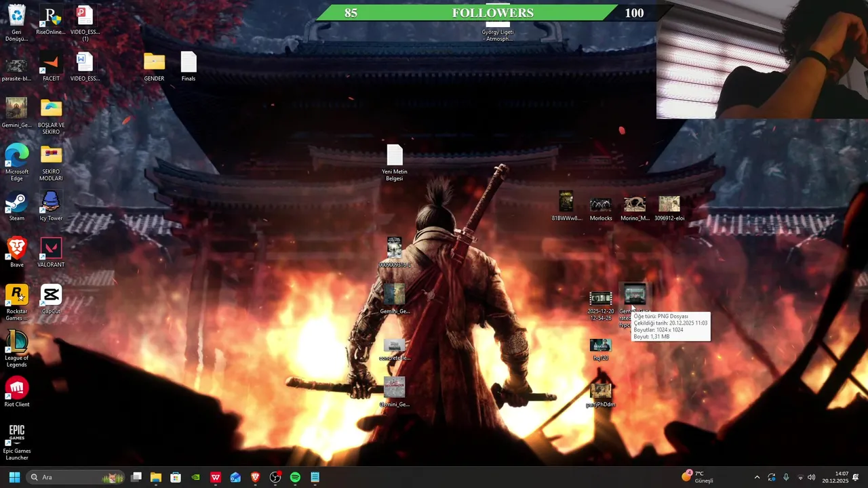Select the 2025-12-20 12-54-26 video file
The image size is (868, 488).
point(600,306)
